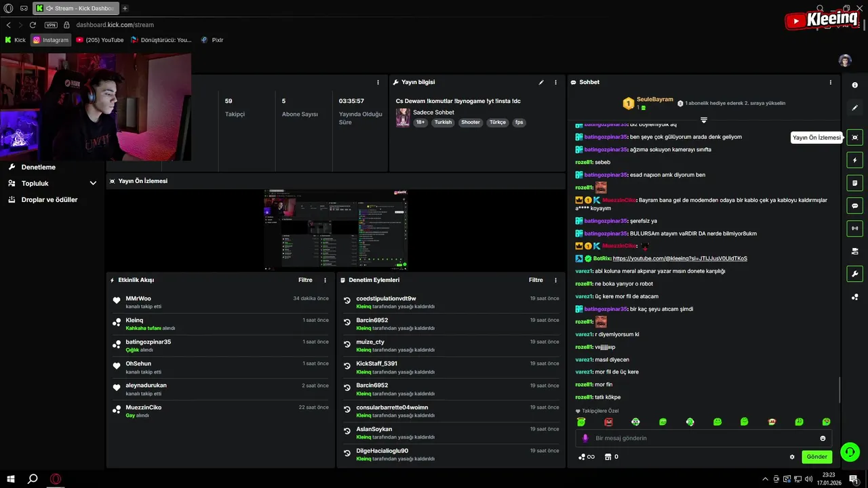Open the Yayın bilgisi panel three-dot menu
Image resolution: width=868 pixels, height=488 pixels.
click(x=555, y=82)
